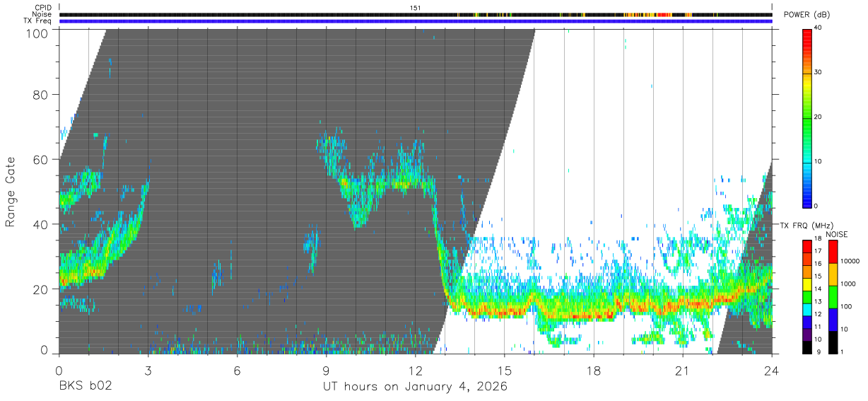The height and width of the screenshot is (401, 868).
Task: Click the UT hours on January 4, 2026 title
Action: tap(415, 388)
